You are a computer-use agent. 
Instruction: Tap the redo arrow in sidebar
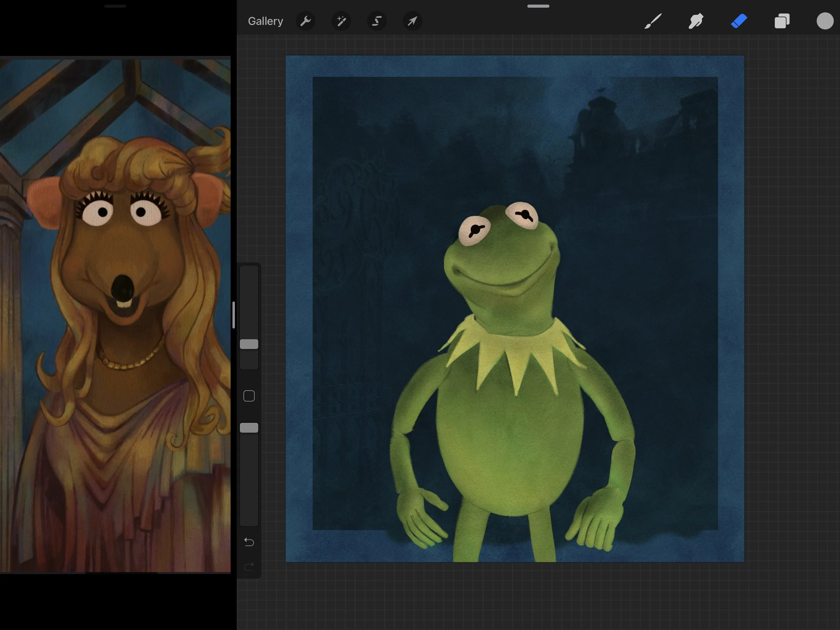click(249, 567)
